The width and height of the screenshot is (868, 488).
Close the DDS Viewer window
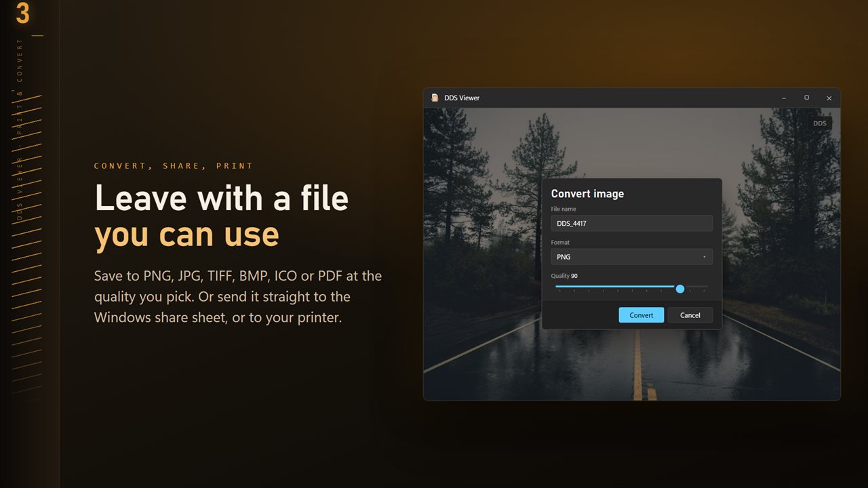829,98
